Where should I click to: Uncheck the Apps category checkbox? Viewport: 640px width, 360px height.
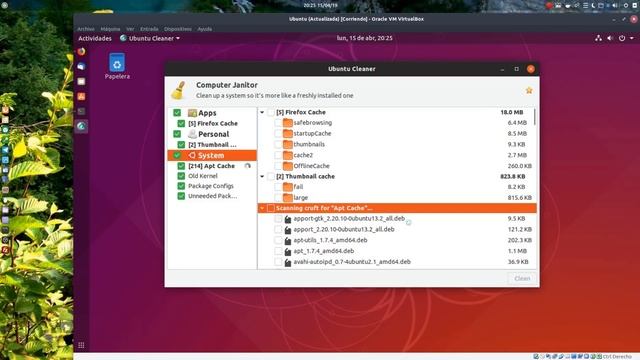click(x=177, y=113)
